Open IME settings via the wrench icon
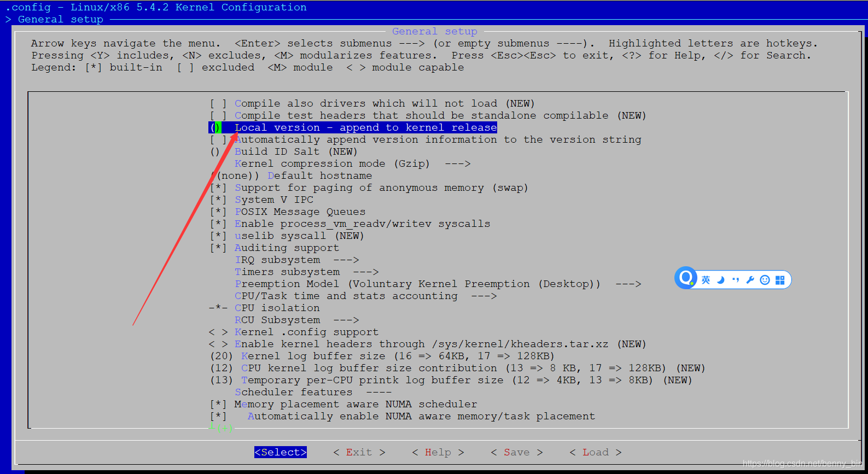Viewport: 868px width, 474px height. tap(750, 280)
